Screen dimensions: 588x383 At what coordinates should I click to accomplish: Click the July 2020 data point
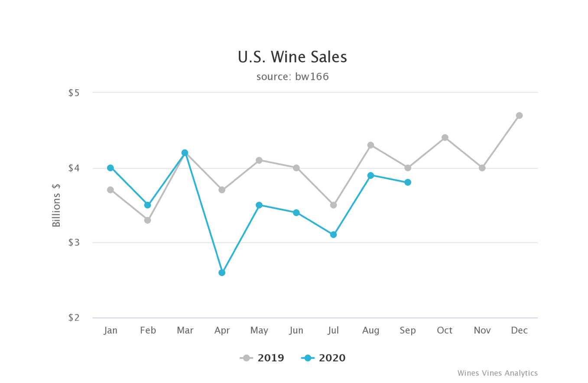(x=333, y=235)
